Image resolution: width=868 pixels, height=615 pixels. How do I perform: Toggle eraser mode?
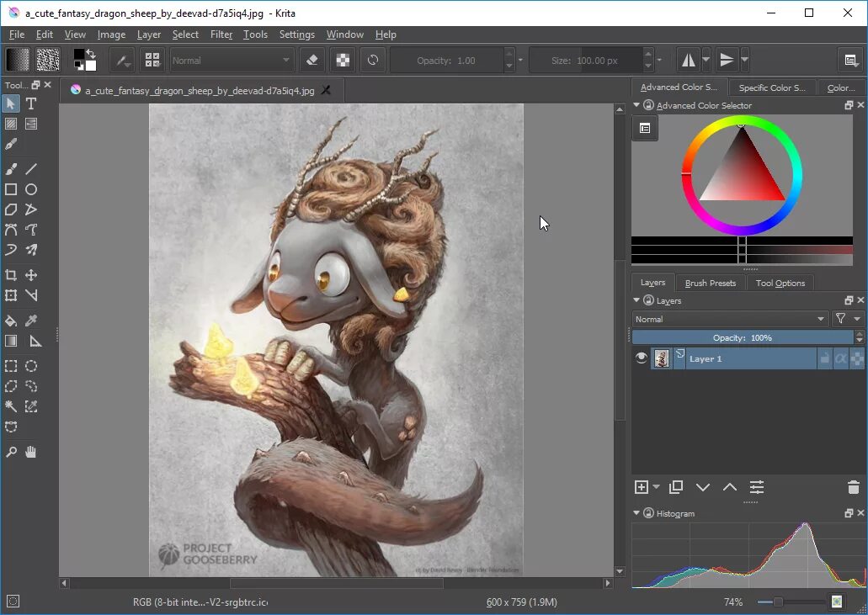(x=312, y=61)
